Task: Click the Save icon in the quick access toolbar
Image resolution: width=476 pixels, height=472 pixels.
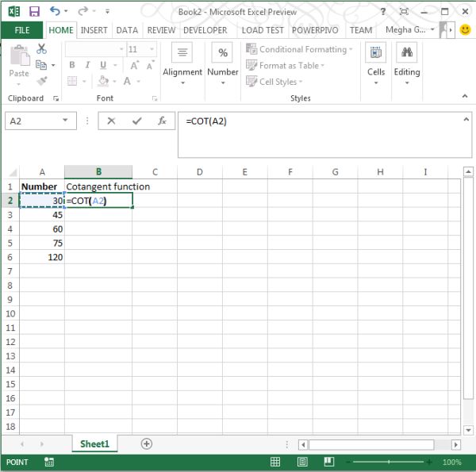Action: coord(34,12)
